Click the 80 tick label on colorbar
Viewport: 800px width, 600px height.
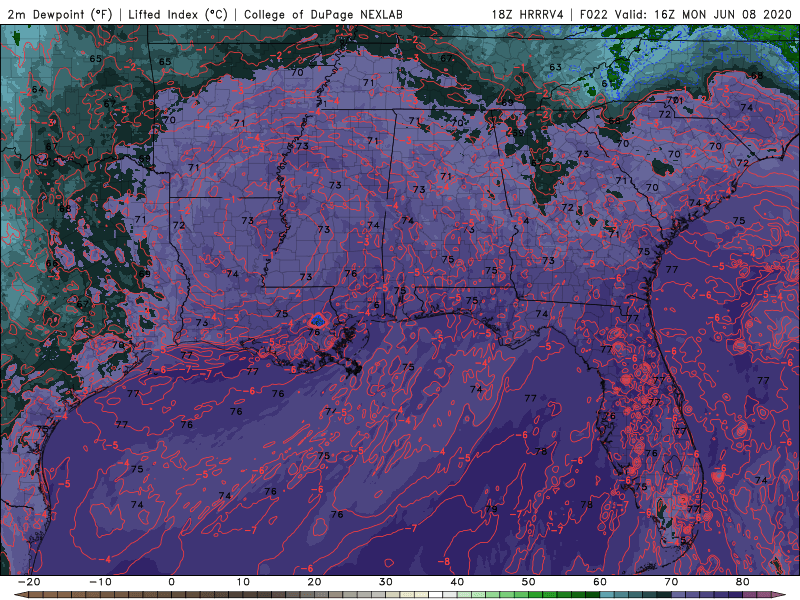click(743, 582)
